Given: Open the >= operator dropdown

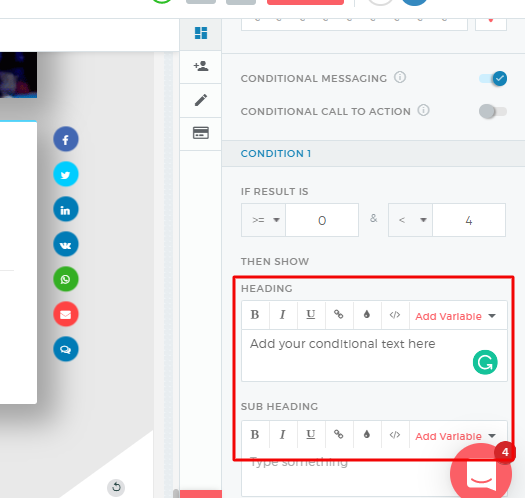Looking at the screenshot, I should [x=264, y=220].
